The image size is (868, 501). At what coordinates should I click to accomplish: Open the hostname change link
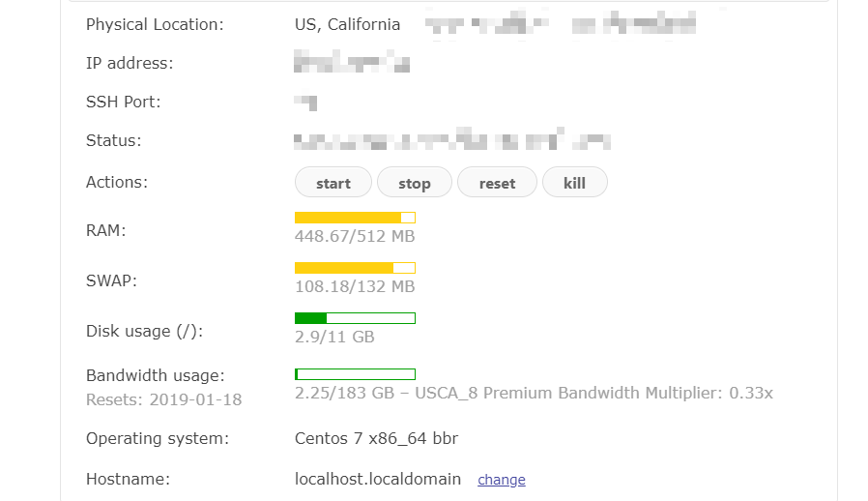pos(502,480)
